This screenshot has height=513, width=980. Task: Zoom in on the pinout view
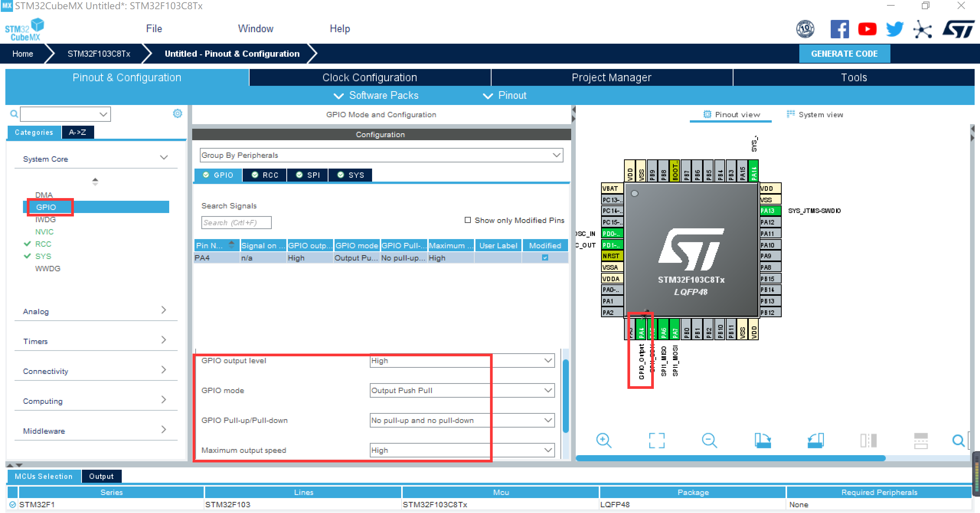(603, 440)
